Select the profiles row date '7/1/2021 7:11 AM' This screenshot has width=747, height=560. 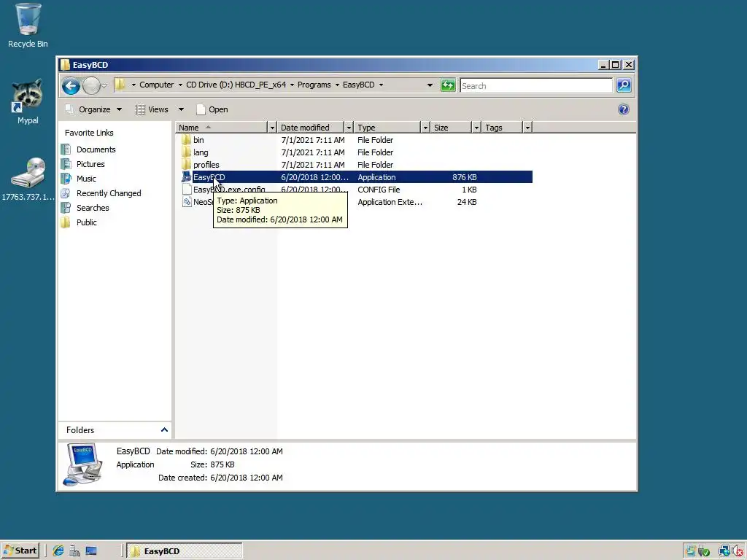[313, 165]
